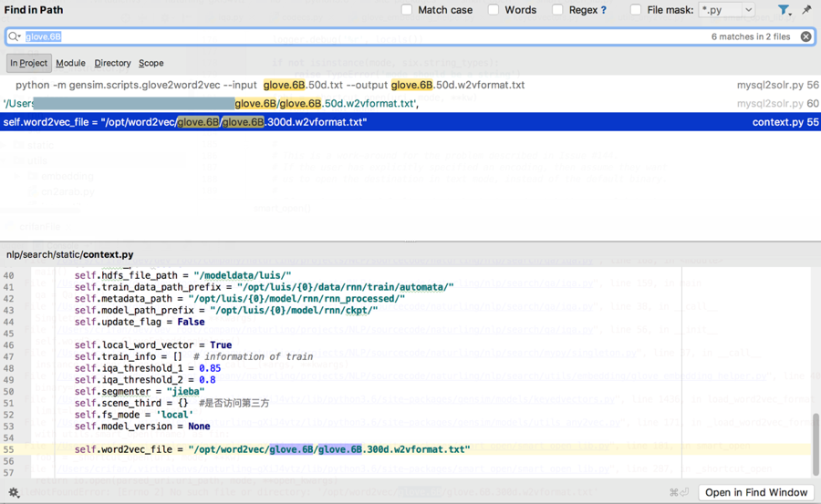
Task: Click the search history magnifier icon
Action: (x=15, y=36)
